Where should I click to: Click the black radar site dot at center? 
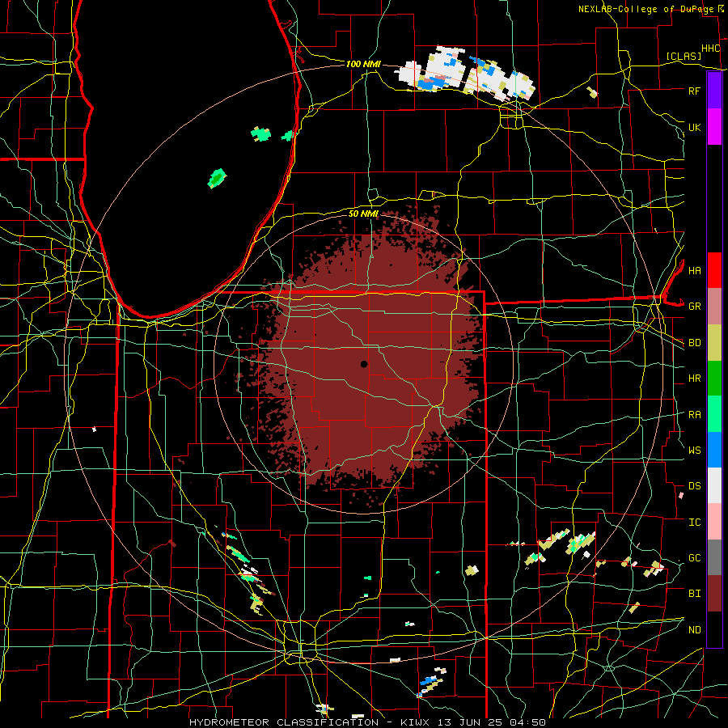(364, 364)
